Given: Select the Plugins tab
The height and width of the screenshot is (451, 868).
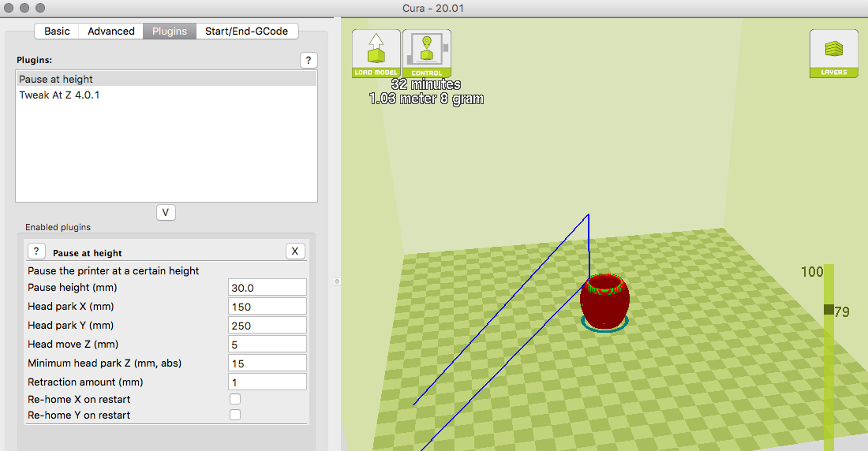Looking at the screenshot, I should click(x=170, y=31).
